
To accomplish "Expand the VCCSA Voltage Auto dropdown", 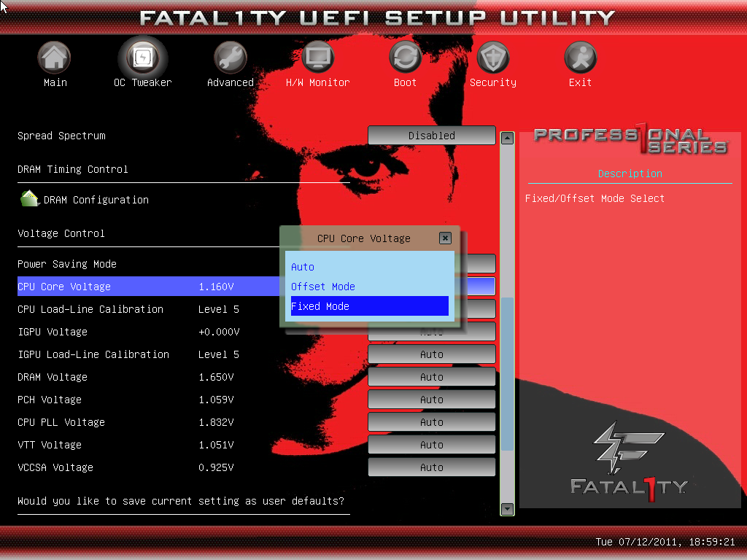I will [x=431, y=467].
